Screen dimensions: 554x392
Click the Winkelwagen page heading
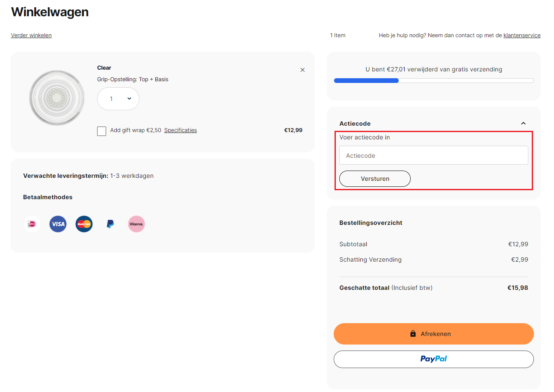click(x=50, y=12)
